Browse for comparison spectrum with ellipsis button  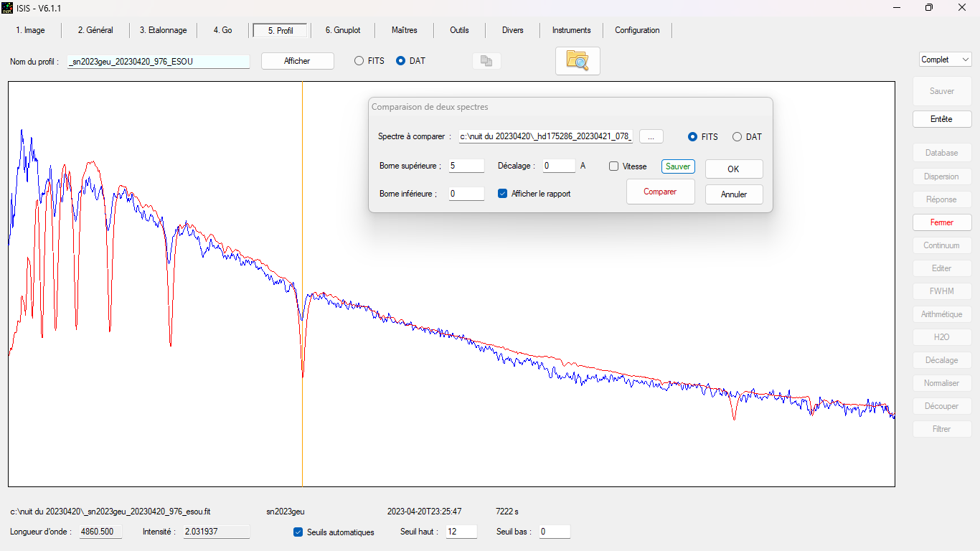(x=651, y=136)
